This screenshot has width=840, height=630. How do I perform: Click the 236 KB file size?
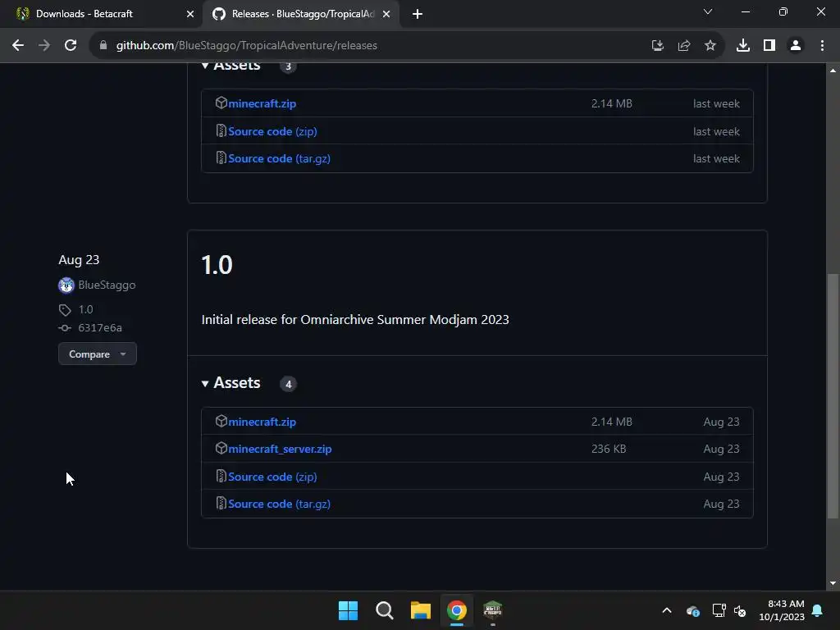pyautogui.click(x=609, y=449)
